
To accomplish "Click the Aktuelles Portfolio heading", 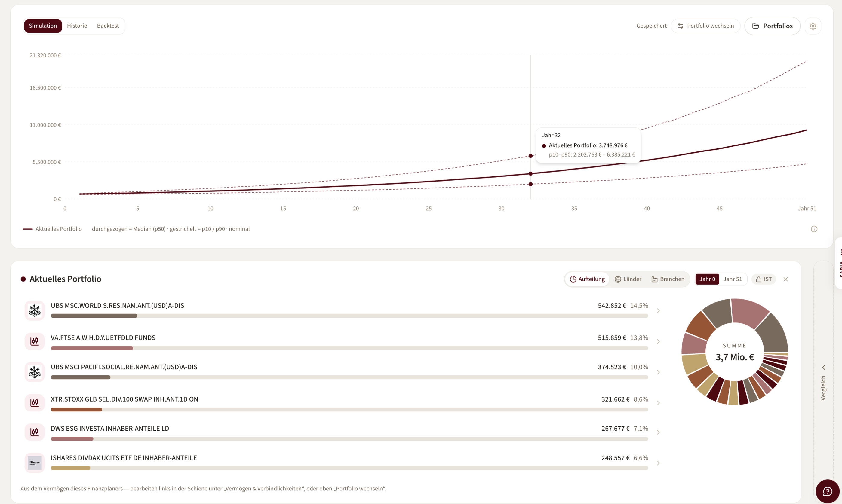I will pyautogui.click(x=65, y=279).
